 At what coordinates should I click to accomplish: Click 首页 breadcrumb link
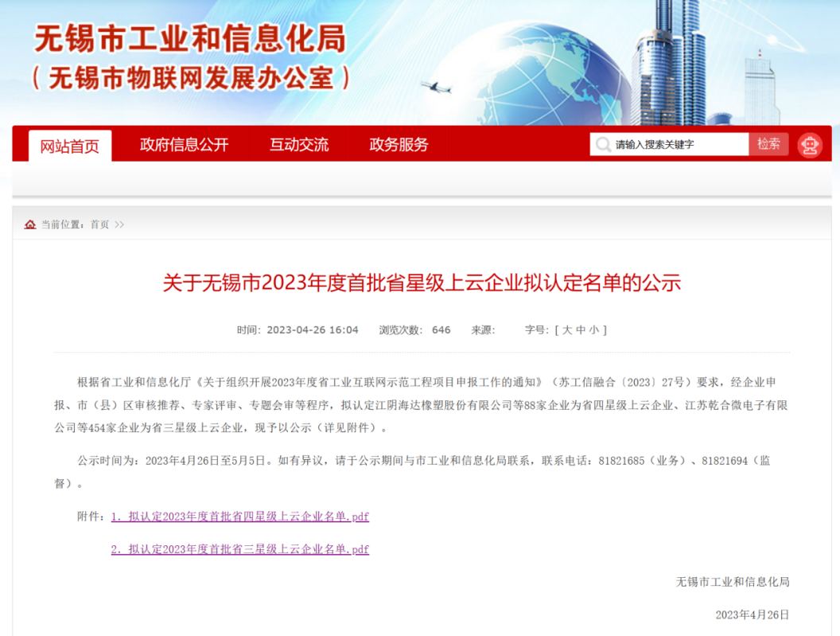tap(99, 224)
